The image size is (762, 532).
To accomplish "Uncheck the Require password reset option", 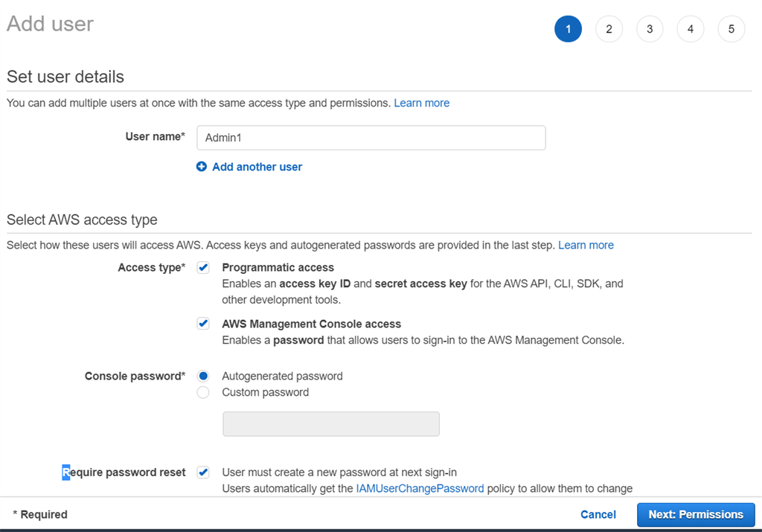I will 203,472.
